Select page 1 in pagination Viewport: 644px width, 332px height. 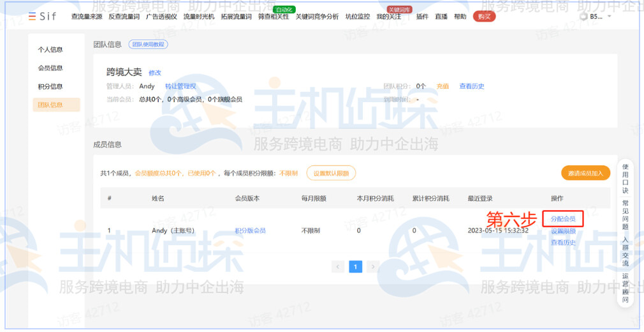coord(355,267)
